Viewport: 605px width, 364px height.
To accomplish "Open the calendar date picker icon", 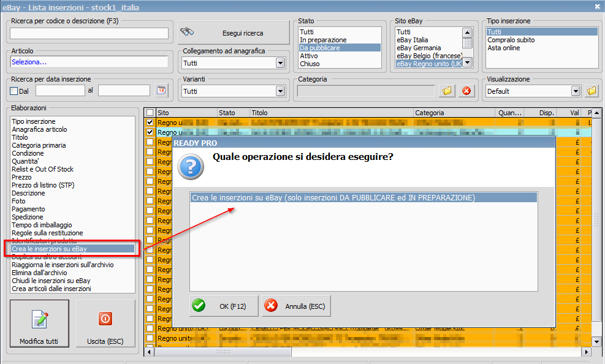I will point(161,91).
